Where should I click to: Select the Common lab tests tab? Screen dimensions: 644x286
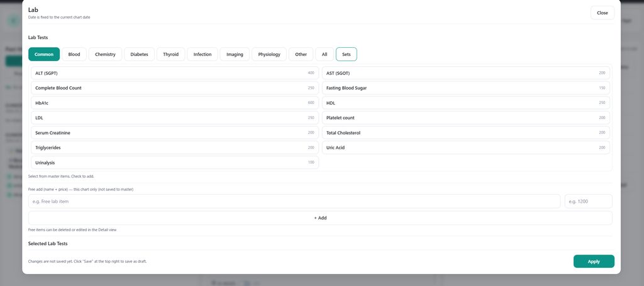pos(44,54)
